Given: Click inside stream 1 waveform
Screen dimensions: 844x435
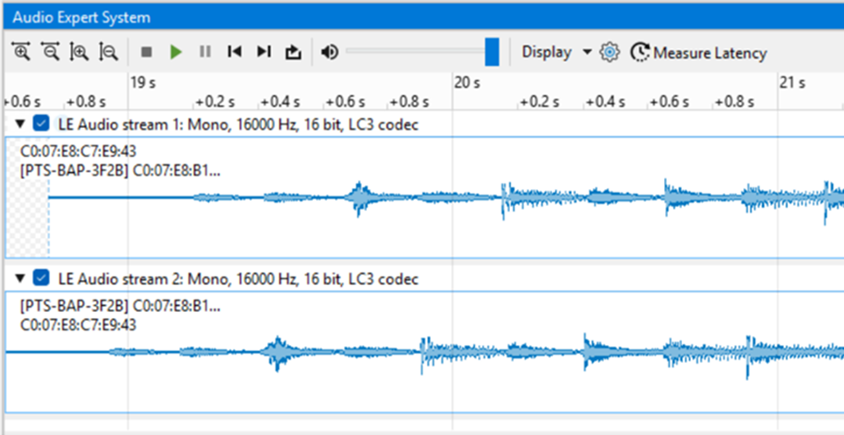Looking at the screenshot, I should tap(424, 198).
